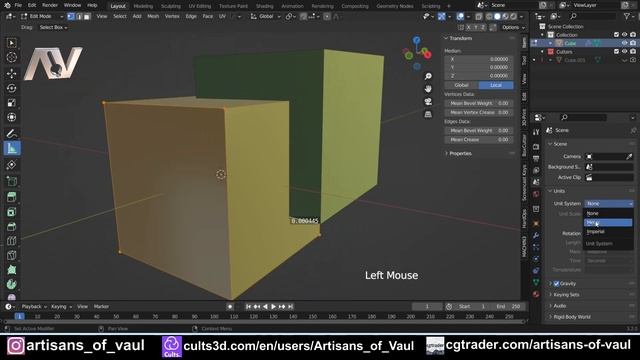Click Median X value field

(x=479, y=59)
